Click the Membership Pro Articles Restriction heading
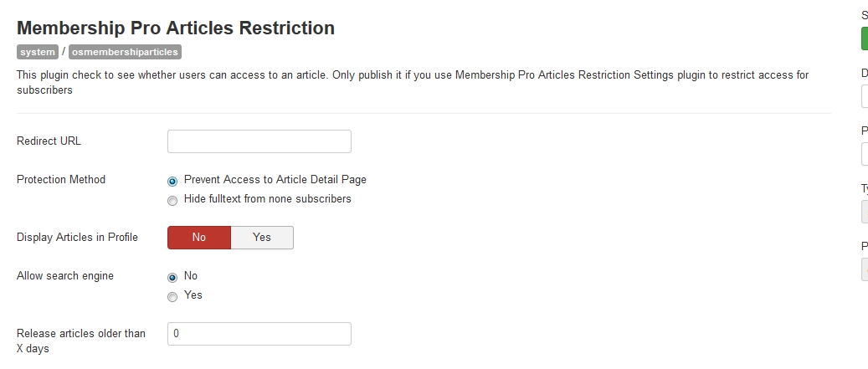The width and height of the screenshot is (868, 369). coord(176,28)
